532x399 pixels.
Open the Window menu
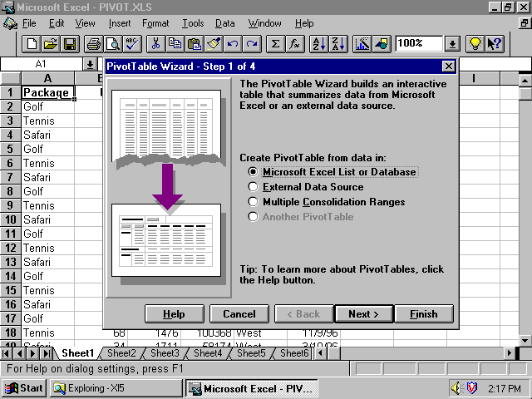click(264, 23)
